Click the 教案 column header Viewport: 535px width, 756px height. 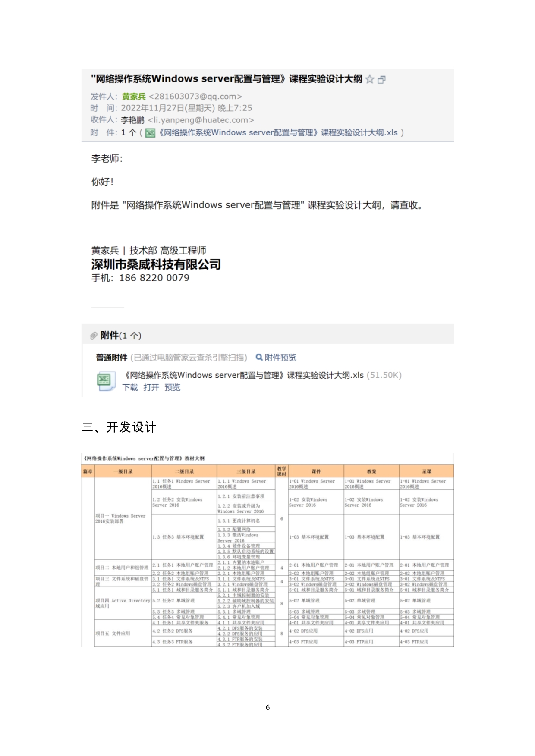click(x=371, y=471)
